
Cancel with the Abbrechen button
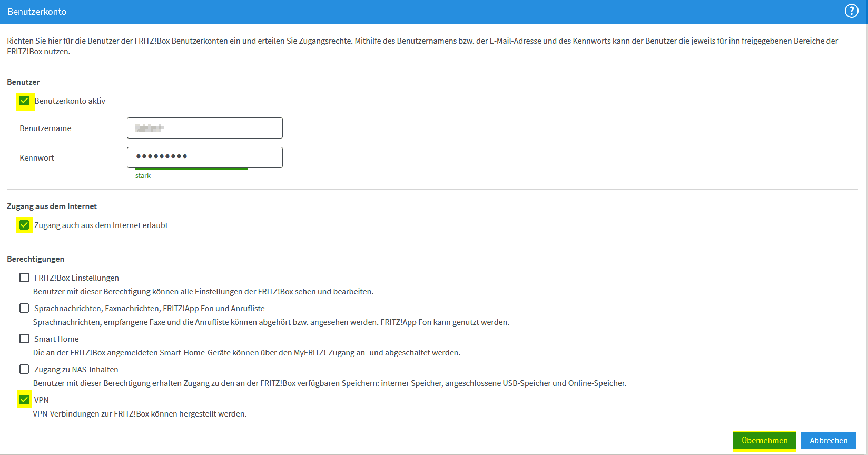coord(828,440)
